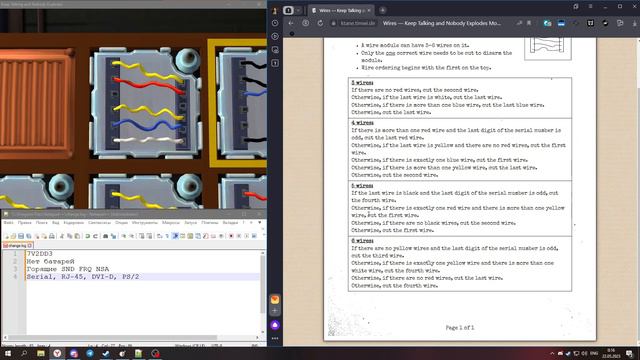Viewport: 640px width, 360px height.
Task: Click the '4 wires' heading in the manual
Action: coord(362,122)
